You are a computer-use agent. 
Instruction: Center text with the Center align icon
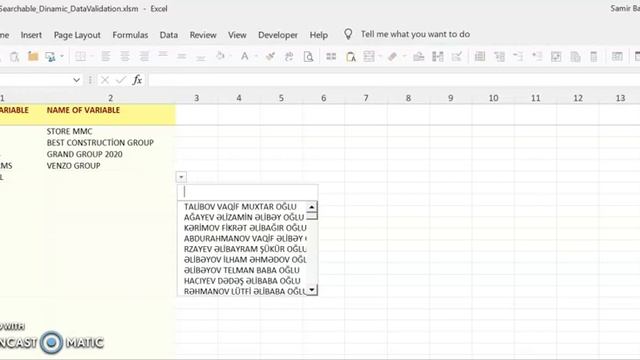[125, 56]
